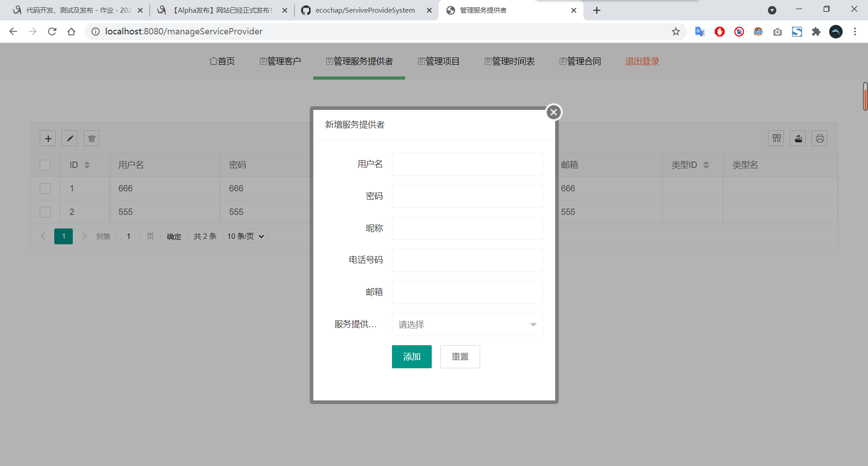The width and height of the screenshot is (868, 466).
Task: Focus the 邮箱 input field
Action: click(x=467, y=292)
